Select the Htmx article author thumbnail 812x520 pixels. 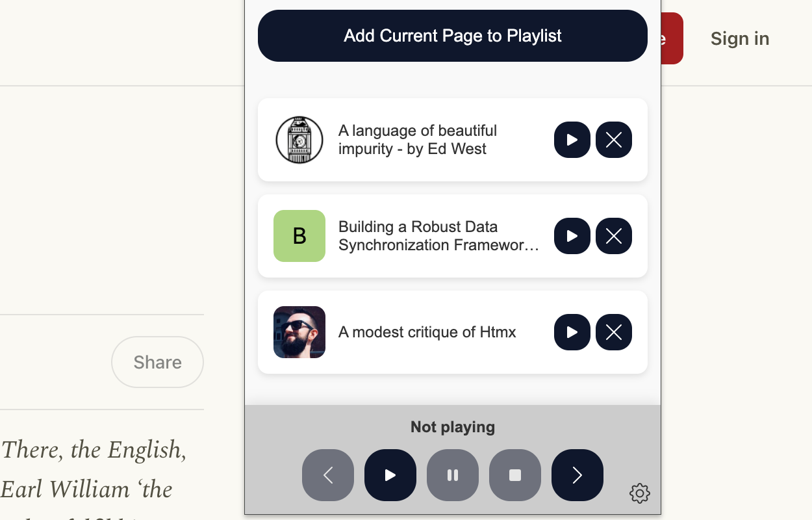(x=299, y=332)
